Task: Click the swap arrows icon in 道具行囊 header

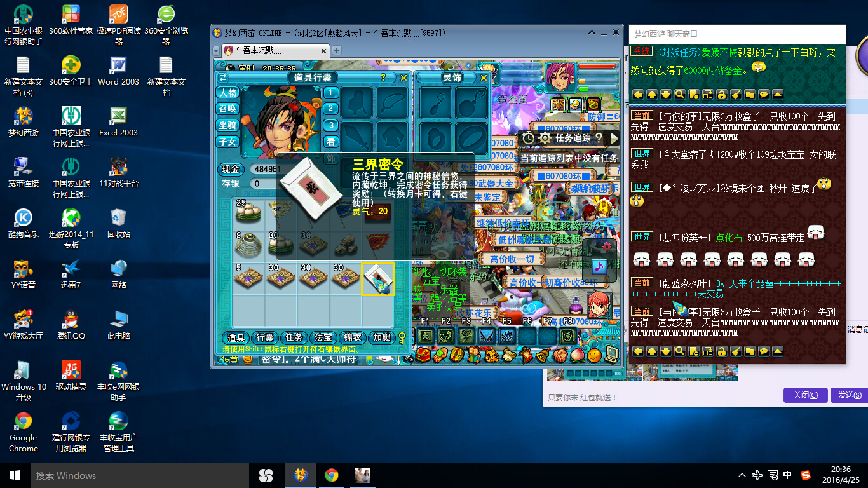Action: pos(223,78)
